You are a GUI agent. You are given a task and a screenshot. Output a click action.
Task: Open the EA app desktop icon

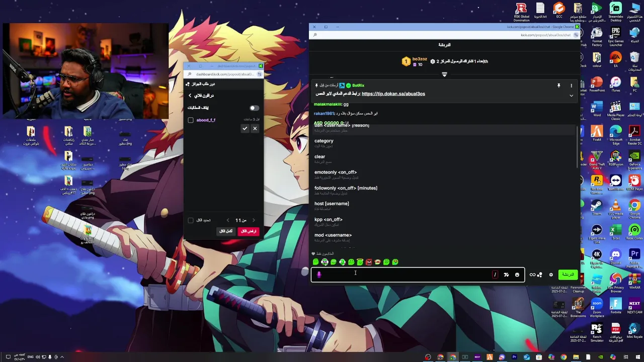[615, 60]
